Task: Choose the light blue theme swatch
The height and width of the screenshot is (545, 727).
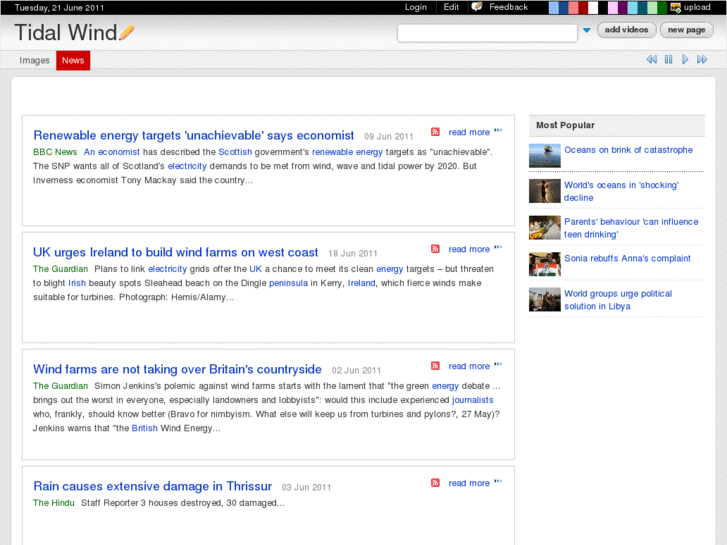Action: click(554, 7)
